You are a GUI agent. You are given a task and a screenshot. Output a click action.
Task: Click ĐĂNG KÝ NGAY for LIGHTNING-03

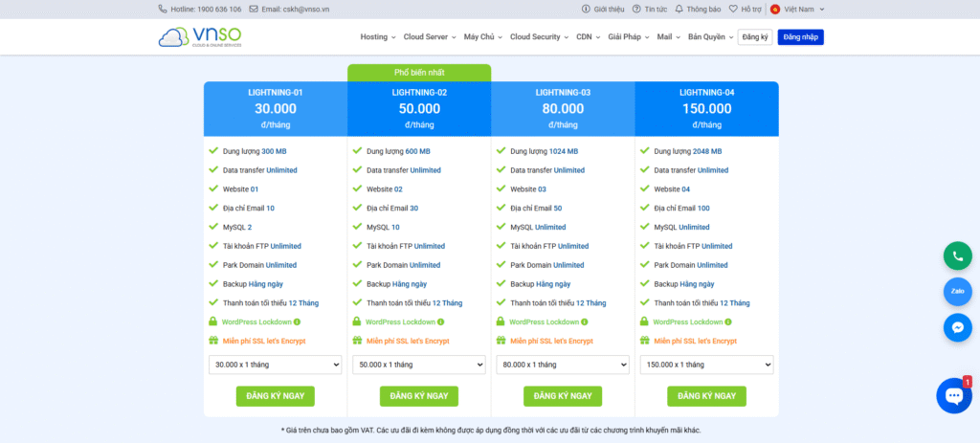[x=563, y=396]
